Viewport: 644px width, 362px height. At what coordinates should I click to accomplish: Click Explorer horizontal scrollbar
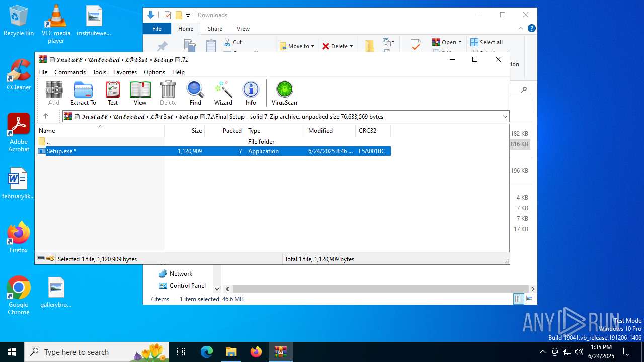(380, 289)
